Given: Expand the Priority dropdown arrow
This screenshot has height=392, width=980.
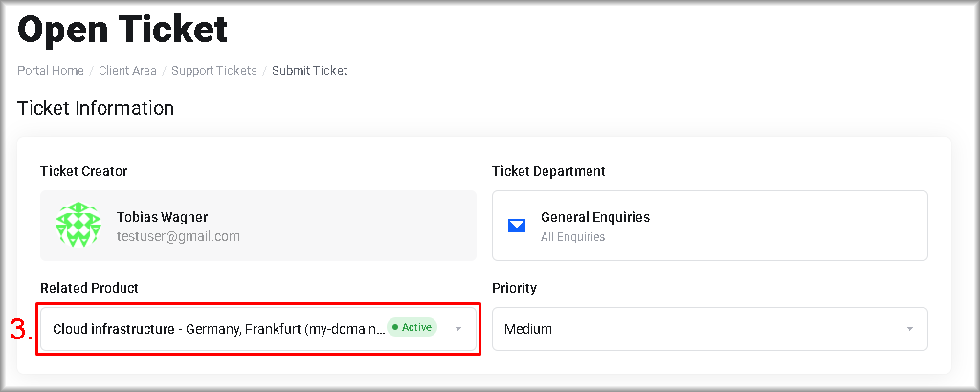Looking at the screenshot, I should click(x=908, y=329).
